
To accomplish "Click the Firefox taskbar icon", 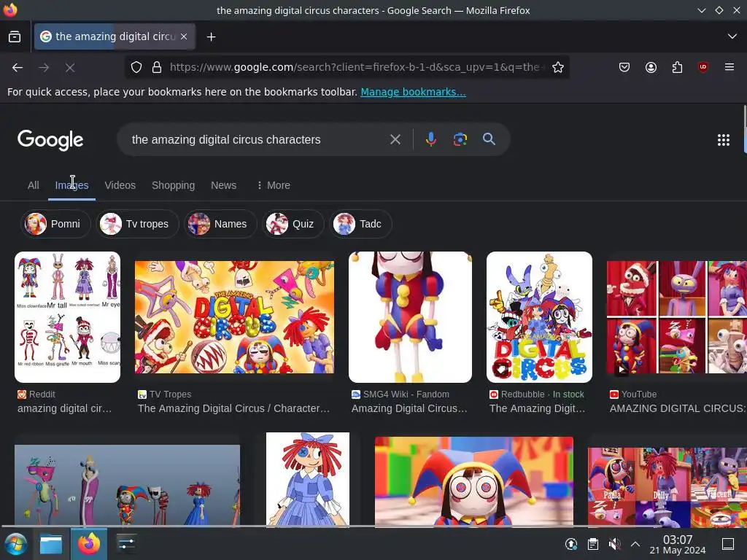I will [89, 544].
